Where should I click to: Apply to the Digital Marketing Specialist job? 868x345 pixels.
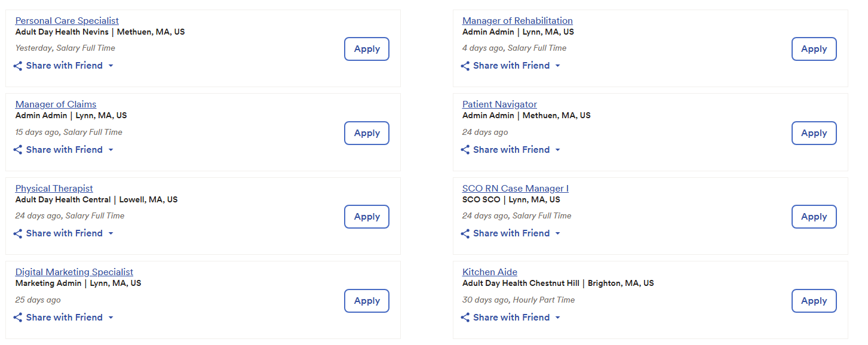pos(367,301)
